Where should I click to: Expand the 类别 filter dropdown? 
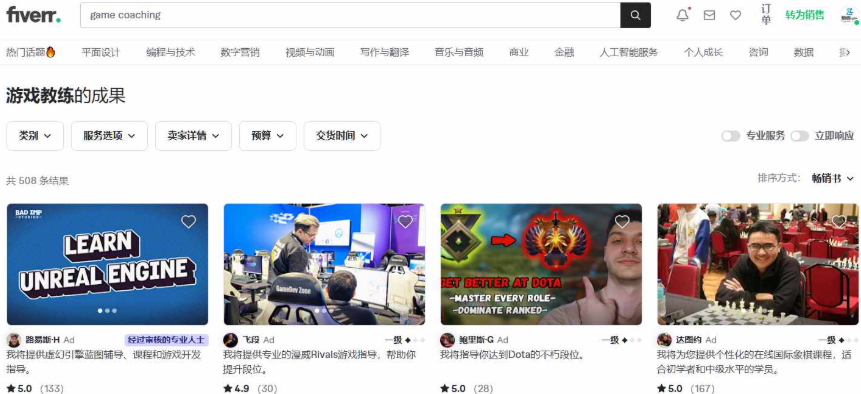click(x=35, y=136)
